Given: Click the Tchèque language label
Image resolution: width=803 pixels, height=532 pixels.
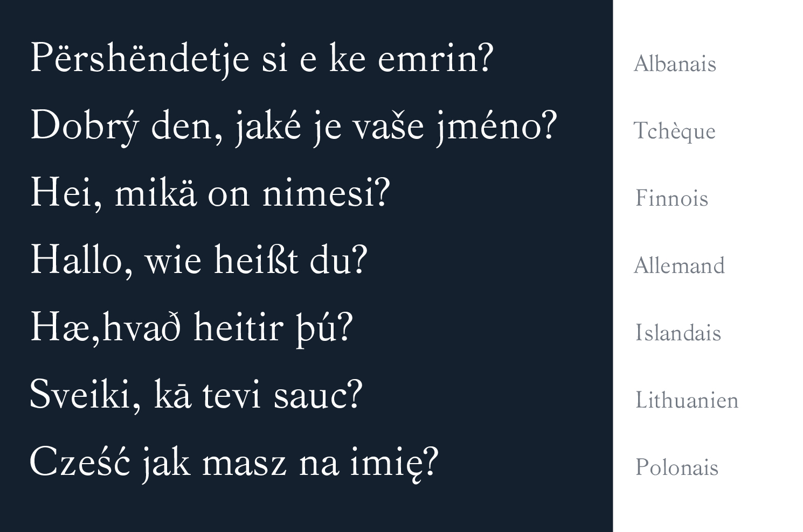Looking at the screenshot, I should (674, 131).
